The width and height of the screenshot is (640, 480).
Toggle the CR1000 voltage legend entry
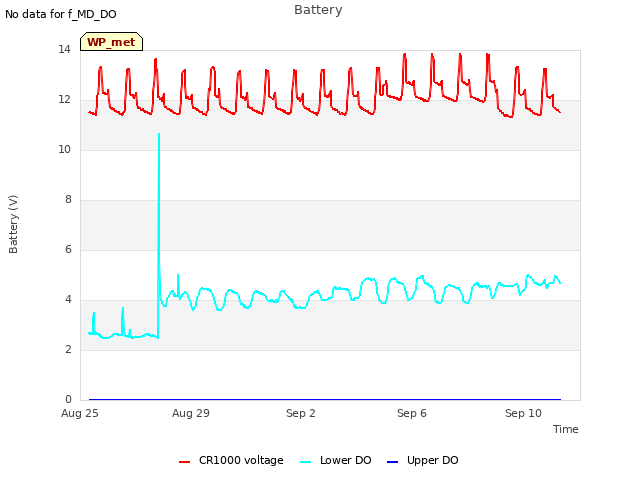(x=231, y=460)
